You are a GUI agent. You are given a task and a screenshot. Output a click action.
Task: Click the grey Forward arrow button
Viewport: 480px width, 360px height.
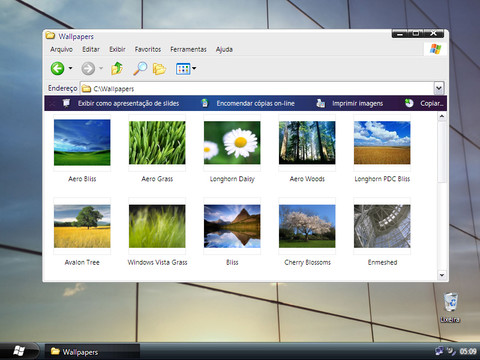(x=88, y=69)
